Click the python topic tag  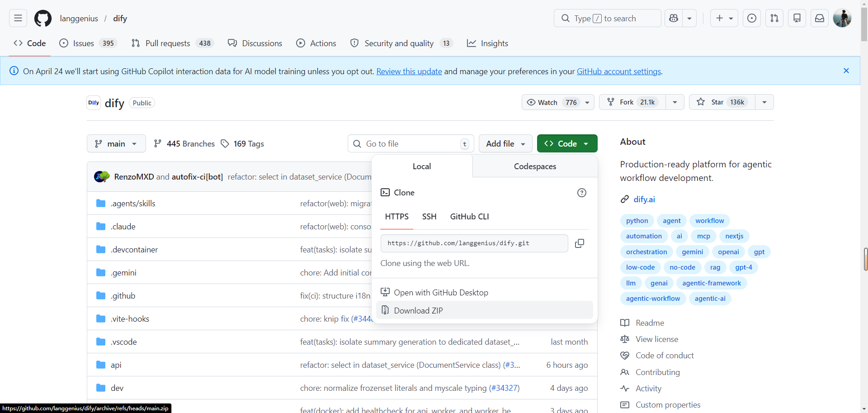[x=637, y=221]
